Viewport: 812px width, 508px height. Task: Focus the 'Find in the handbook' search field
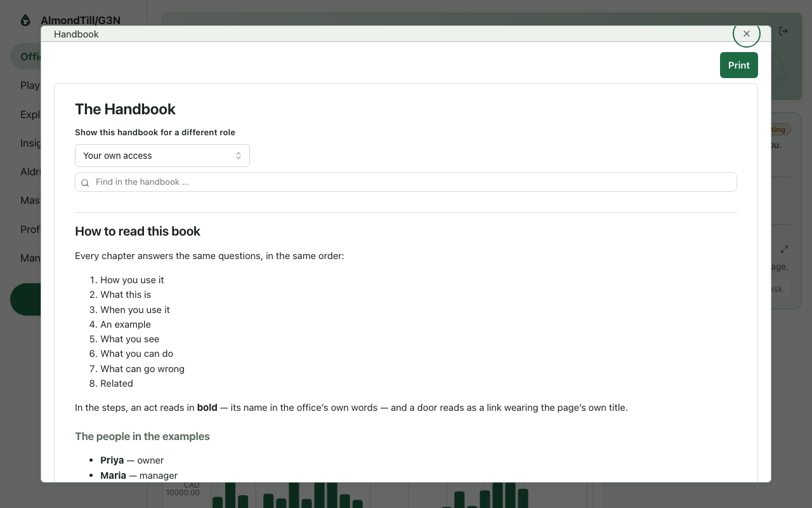point(406,182)
